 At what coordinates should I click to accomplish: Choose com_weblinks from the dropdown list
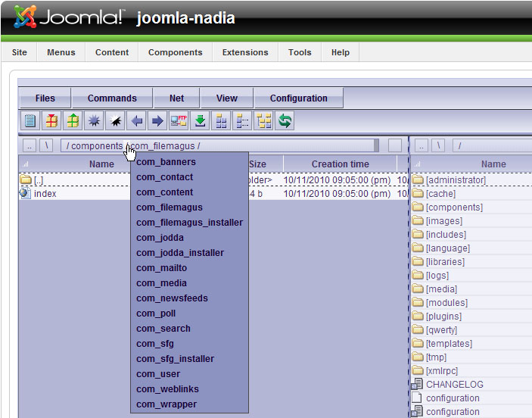pos(189,389)
